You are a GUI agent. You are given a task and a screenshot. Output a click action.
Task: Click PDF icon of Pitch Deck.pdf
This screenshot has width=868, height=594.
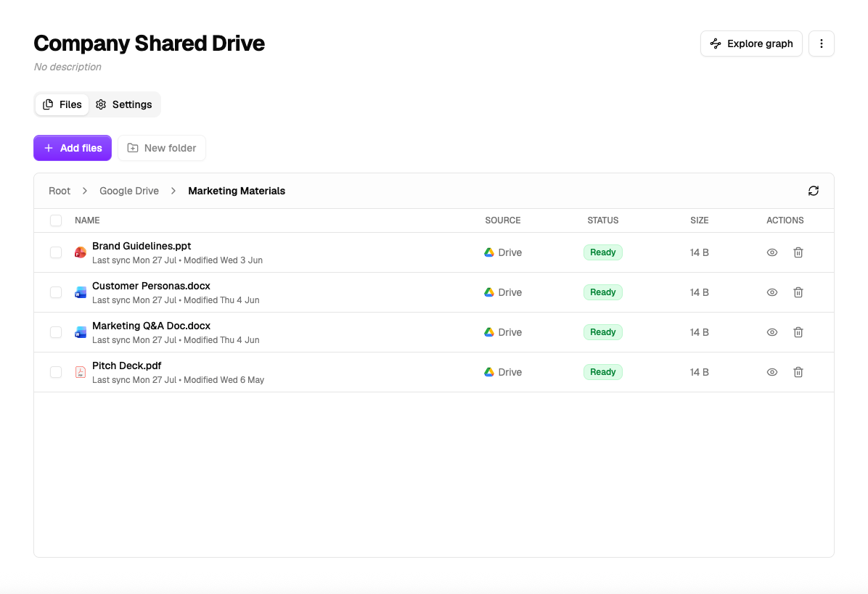tap(81, 372)
